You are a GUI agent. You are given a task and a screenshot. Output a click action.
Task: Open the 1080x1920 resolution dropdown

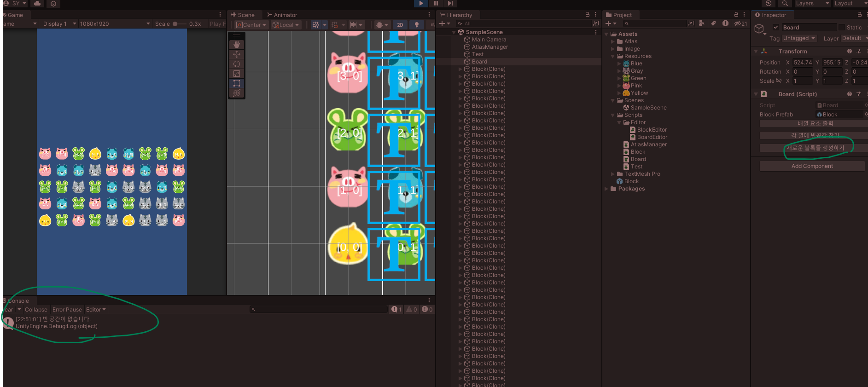pos(115,23)
